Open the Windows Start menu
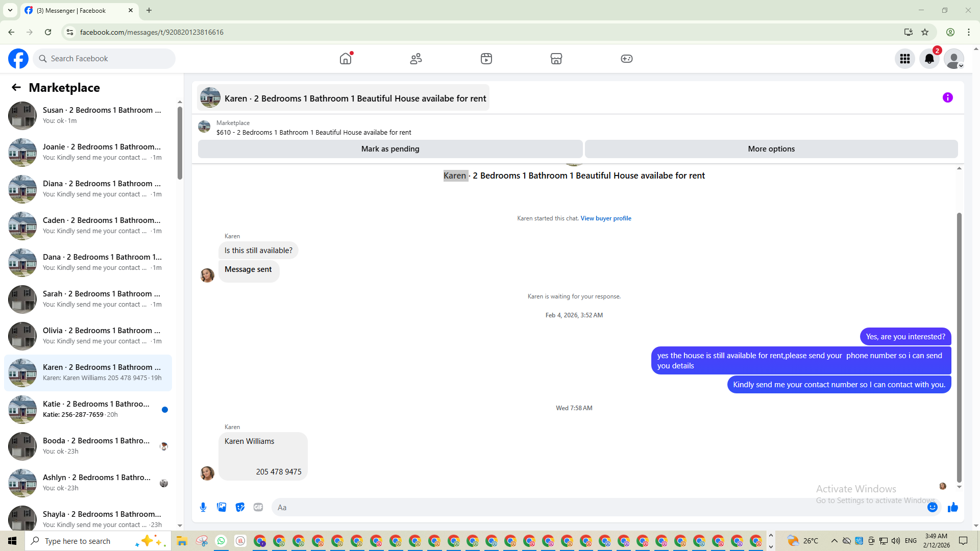Screen dimensions: 980x551 [12, 541]
